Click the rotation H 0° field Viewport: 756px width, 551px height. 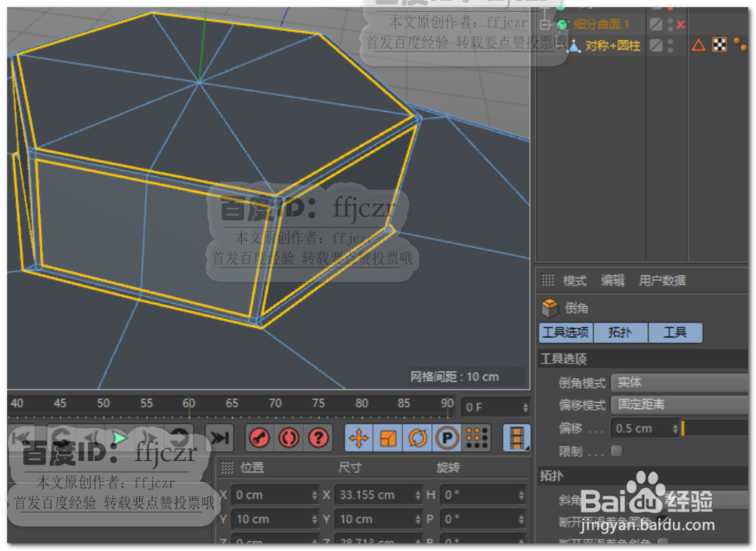(483, 495)
